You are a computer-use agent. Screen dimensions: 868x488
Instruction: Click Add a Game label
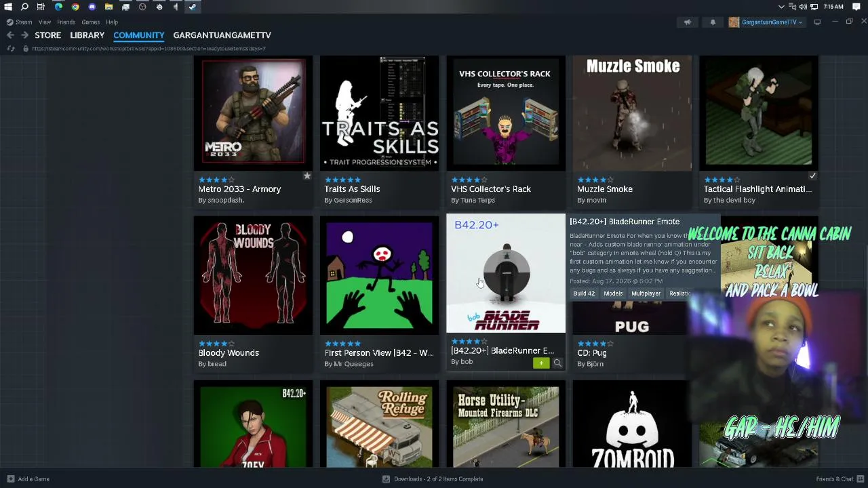[x=34, y=479]
